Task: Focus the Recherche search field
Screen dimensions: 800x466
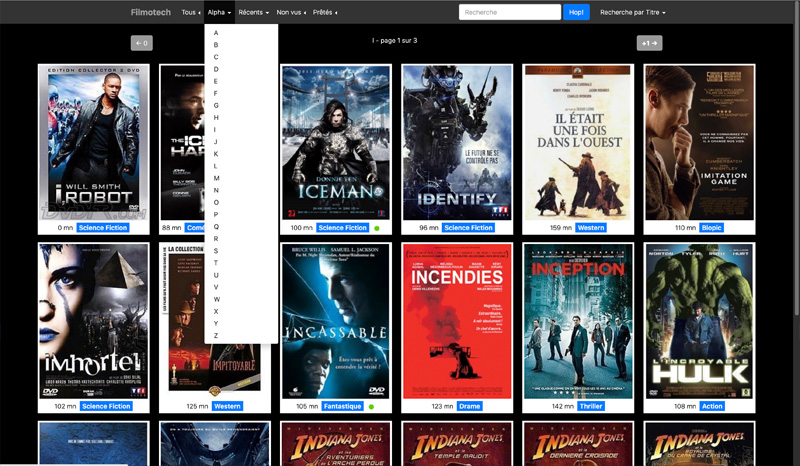Action: (510, 12)
